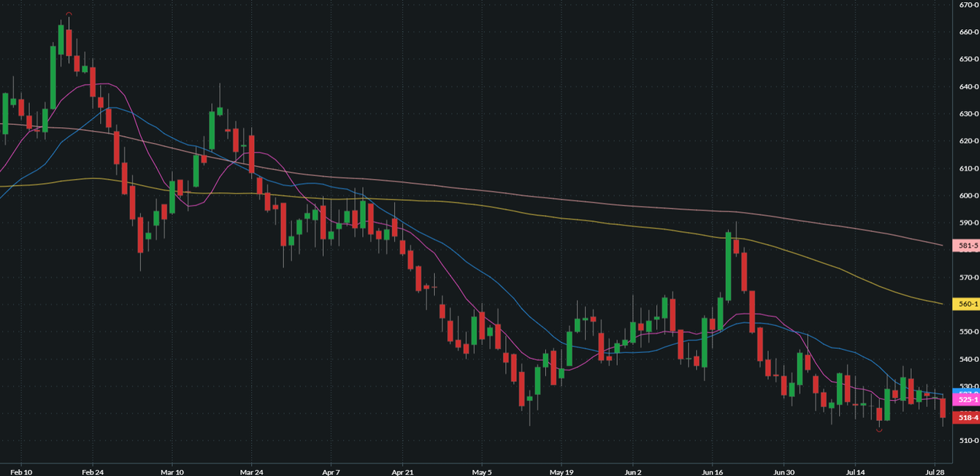Click the red low marker below July trough
The height and width of the screenshot is (476, 980).
[879, 431]
